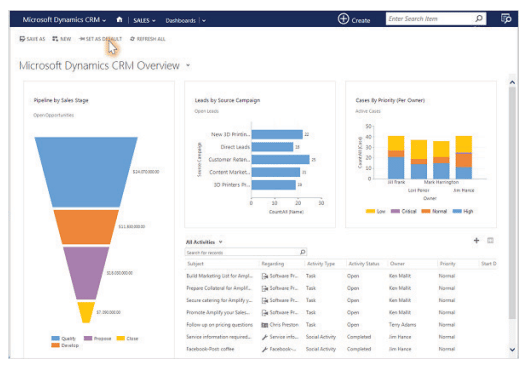This screenshot has height=368, width=527.
Task: Sort by Regarding column header
Action: point(273,264)
